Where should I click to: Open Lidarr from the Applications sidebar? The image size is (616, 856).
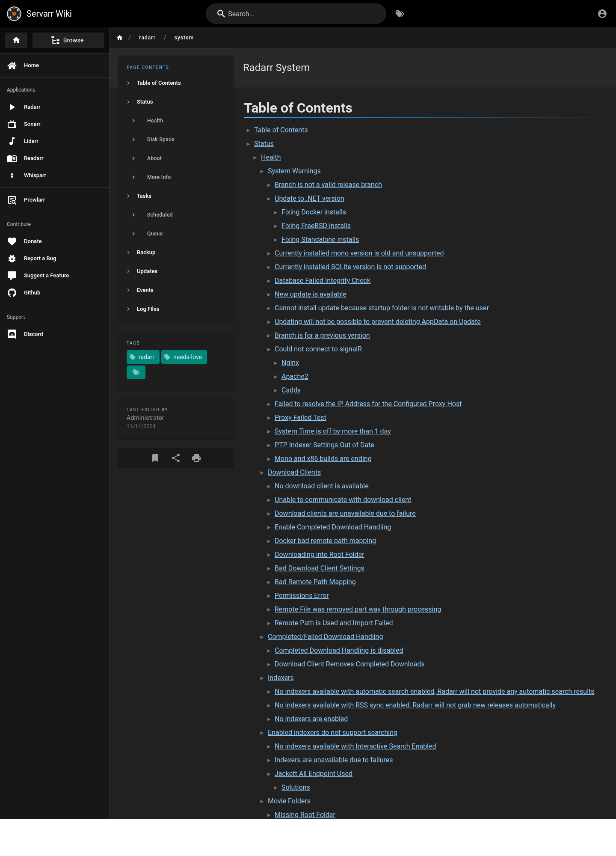coord(54,141)
